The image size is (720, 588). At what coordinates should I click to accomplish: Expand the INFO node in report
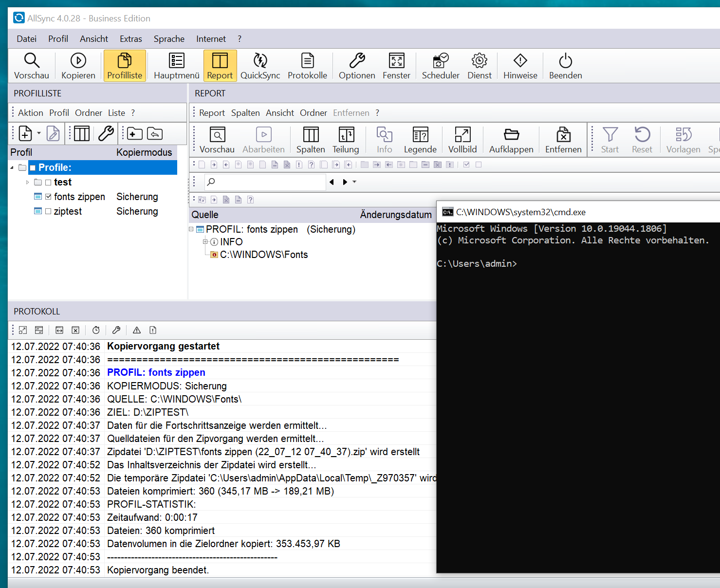click(205, 242)
